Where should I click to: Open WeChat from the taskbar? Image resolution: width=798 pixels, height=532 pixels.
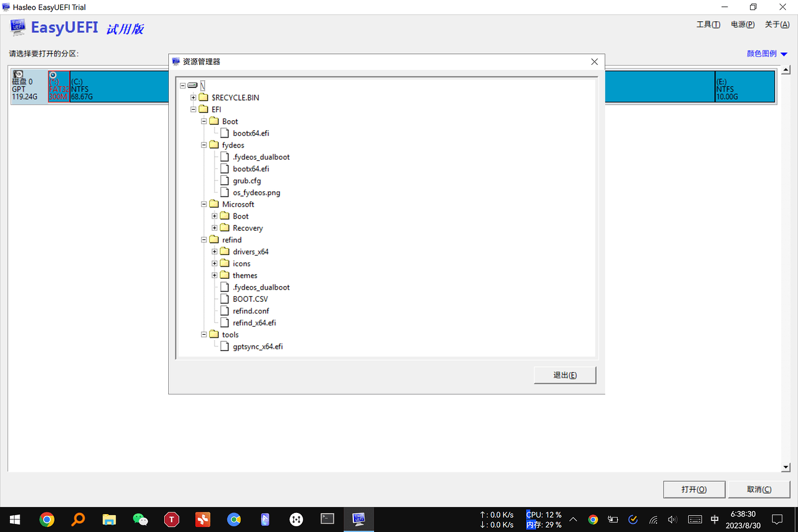coord(140,519)
